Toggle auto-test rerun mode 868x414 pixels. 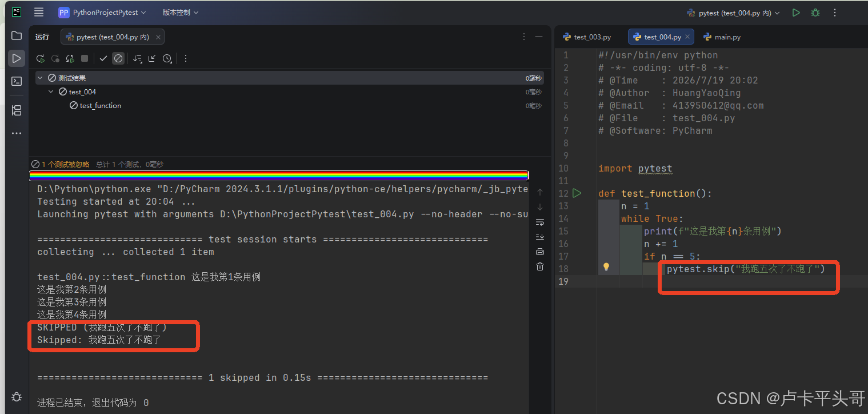pyautogui.click(x=70, y=58)
